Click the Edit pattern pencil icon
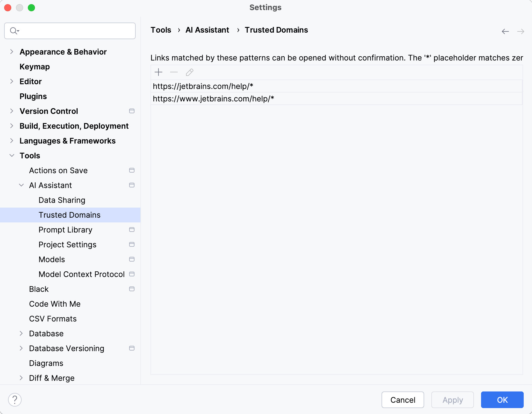Image resolution: width=532 pixels, height=414 pixels. click(x=190, y=72)
